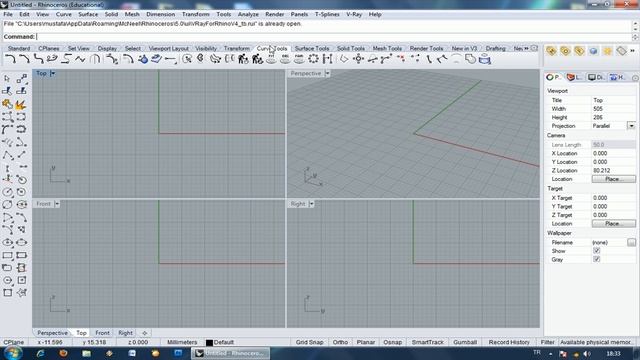This screenshot has height=360, width=640.
Task: Click the first yellow tag icon above panels
Action: tap(551, 51)
